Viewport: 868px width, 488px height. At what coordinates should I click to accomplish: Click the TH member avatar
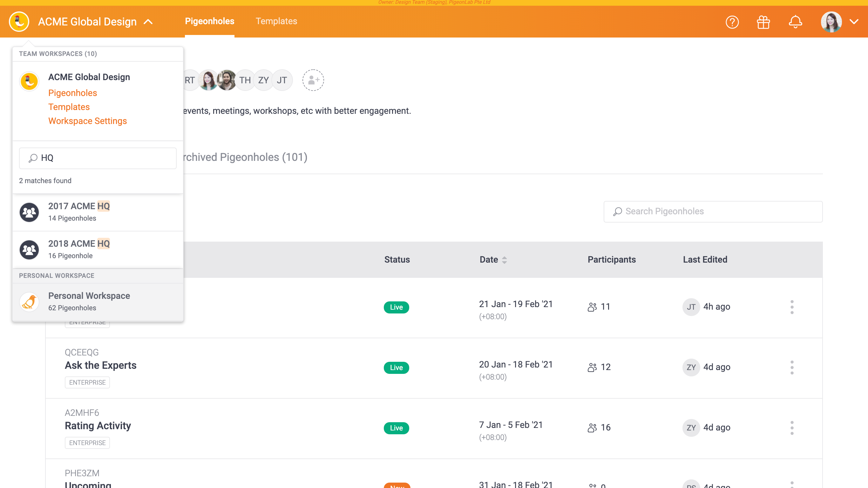click(245, 80)
